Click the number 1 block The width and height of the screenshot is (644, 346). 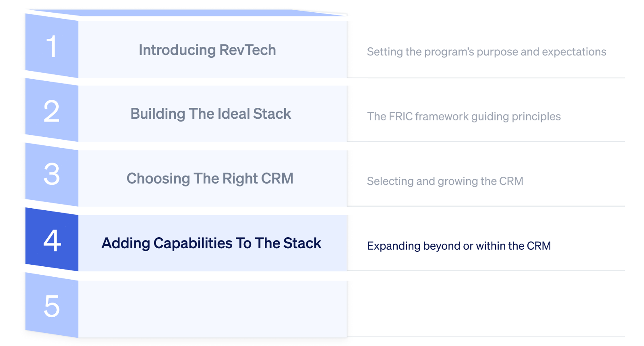52,47
